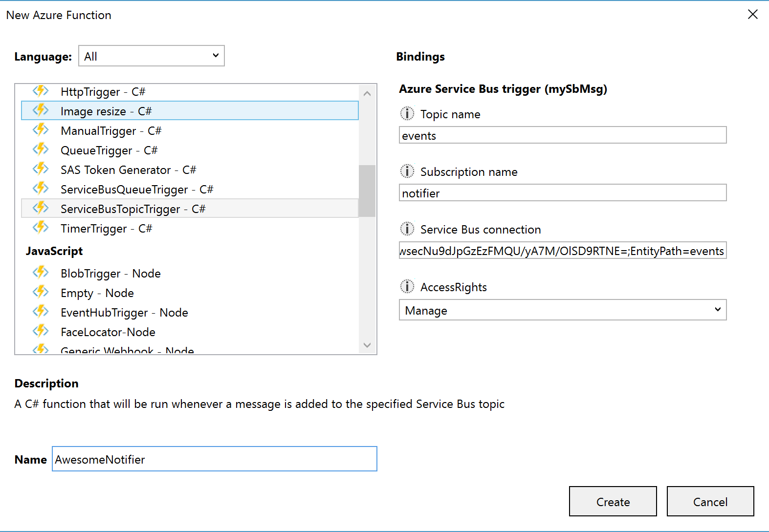Click the EventHubTrigger - Node function icon
The width and height of the screenshot is (769, 532).
click(41, 312)
